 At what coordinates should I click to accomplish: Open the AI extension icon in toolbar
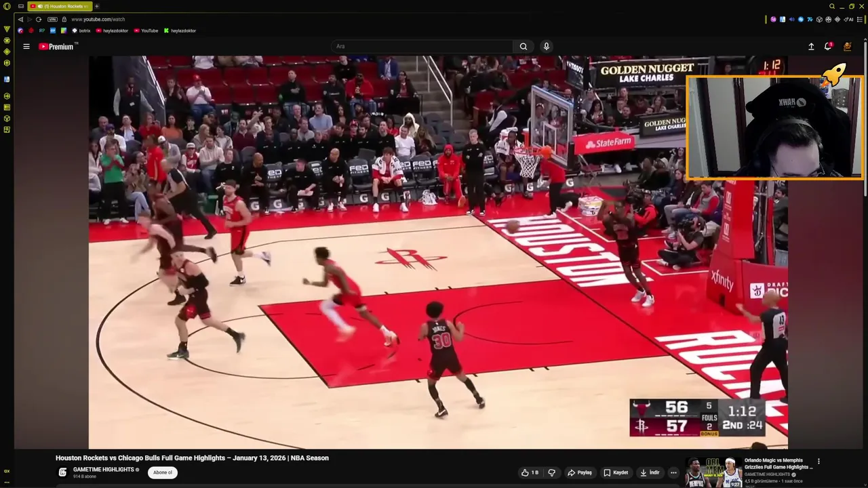click(x=849, y=19)
